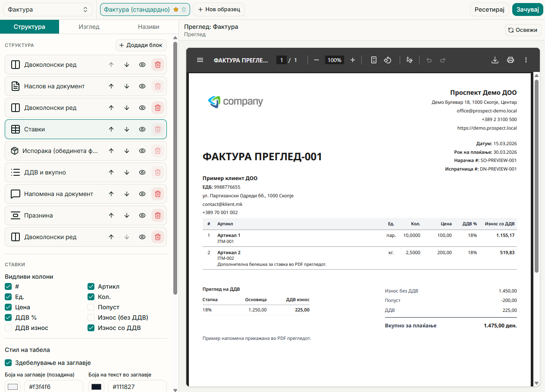545x392 pixels.
Task: Move Напомена на документ block down
Action: coord(127,194)
